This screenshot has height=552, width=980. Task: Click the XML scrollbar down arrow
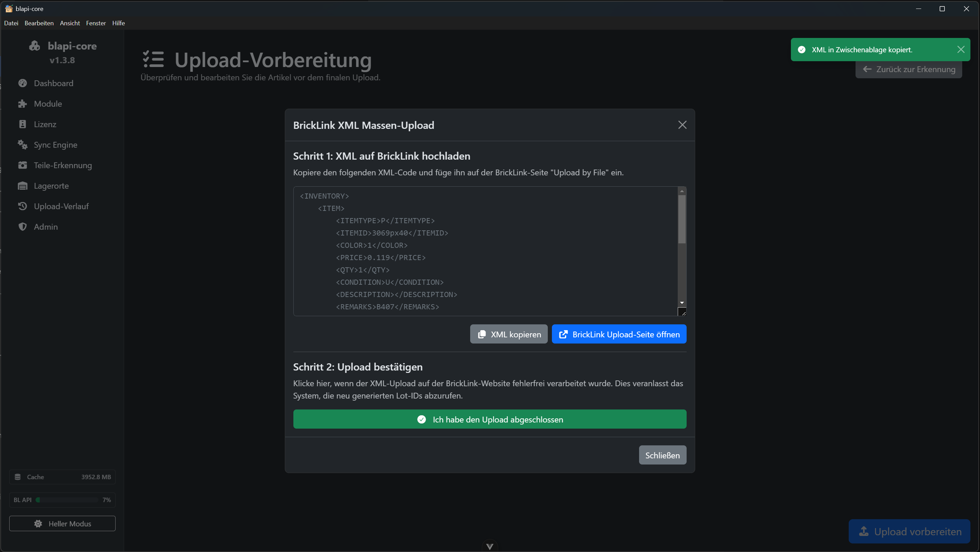682,302
